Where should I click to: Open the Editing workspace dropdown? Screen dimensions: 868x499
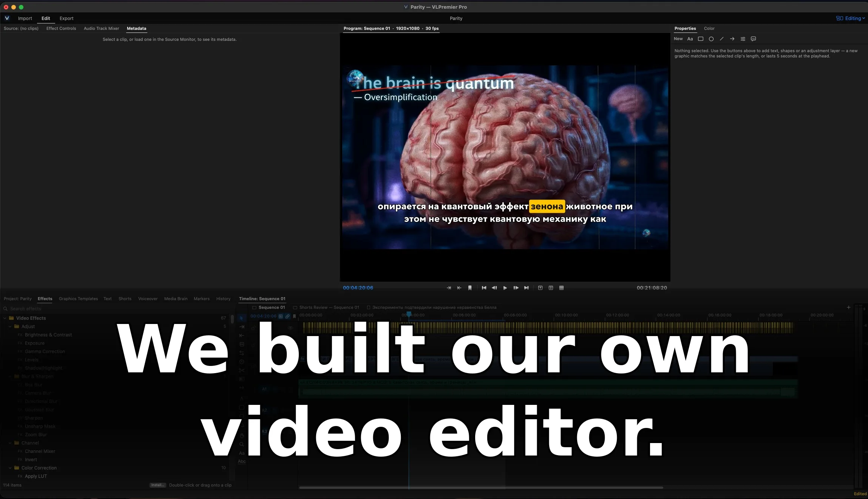point(851,18)
